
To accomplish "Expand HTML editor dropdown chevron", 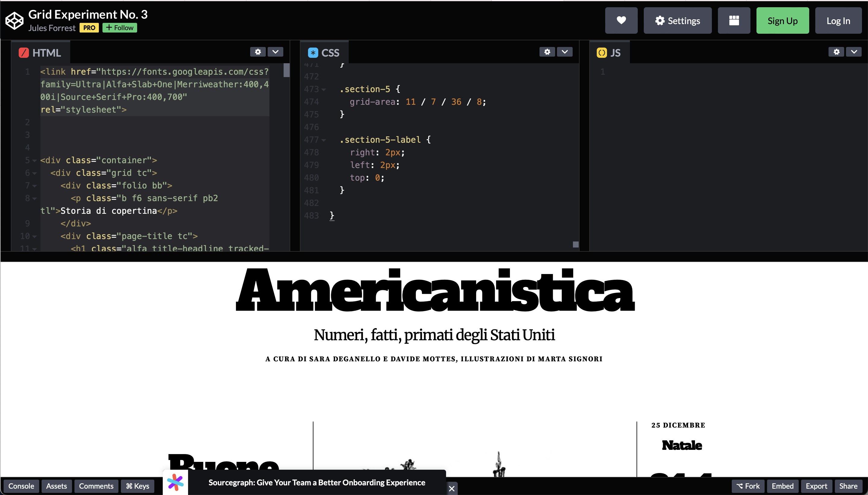I will [275, 52].
